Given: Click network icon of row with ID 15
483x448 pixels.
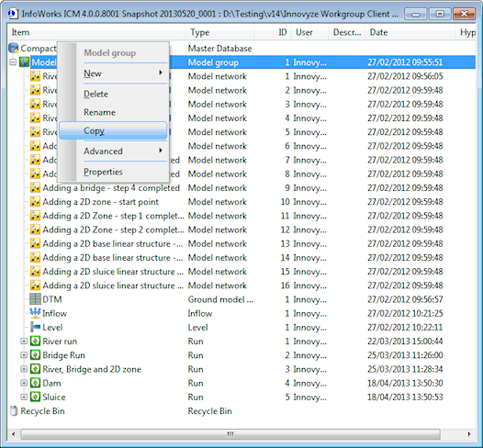Looking at the screenshot, I should click(35, 272).
